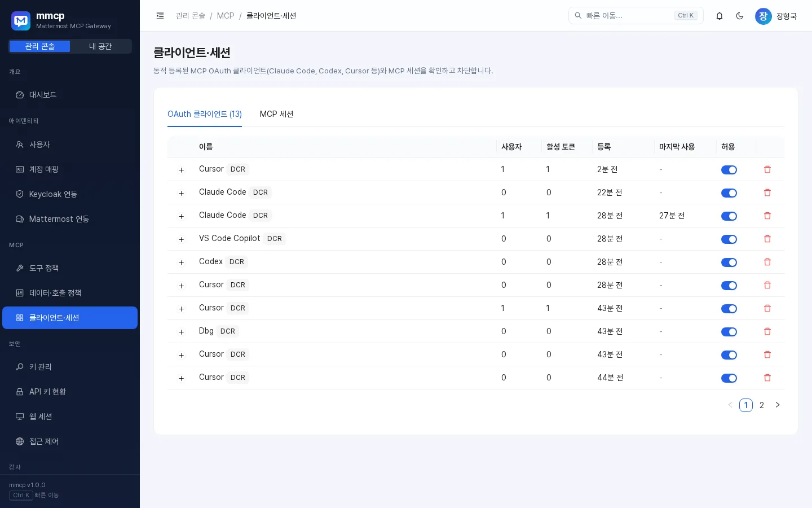Switch to dark mode with the moon icon

tap(740, 16)
